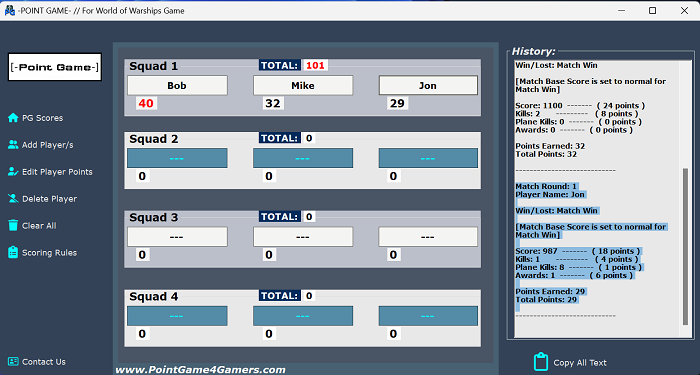Click the [-Point Game-] logo button
This screenshot has height=375, width=700.
(54, 67)
